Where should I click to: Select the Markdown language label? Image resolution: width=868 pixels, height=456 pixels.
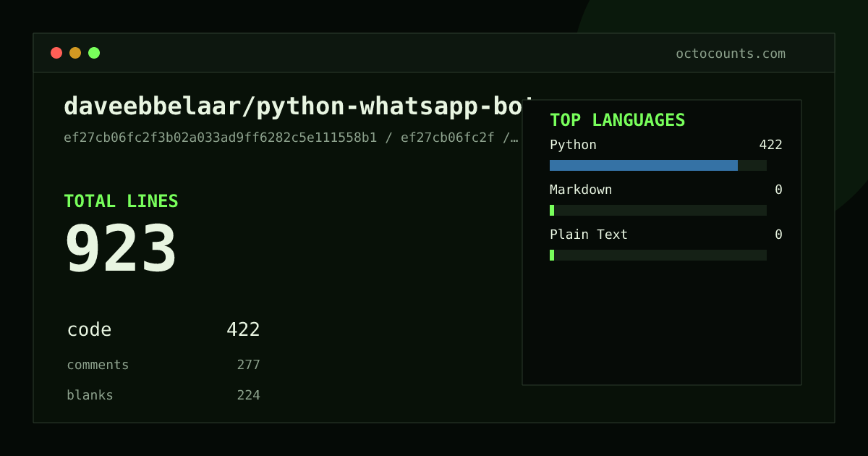tap(581, 190)
